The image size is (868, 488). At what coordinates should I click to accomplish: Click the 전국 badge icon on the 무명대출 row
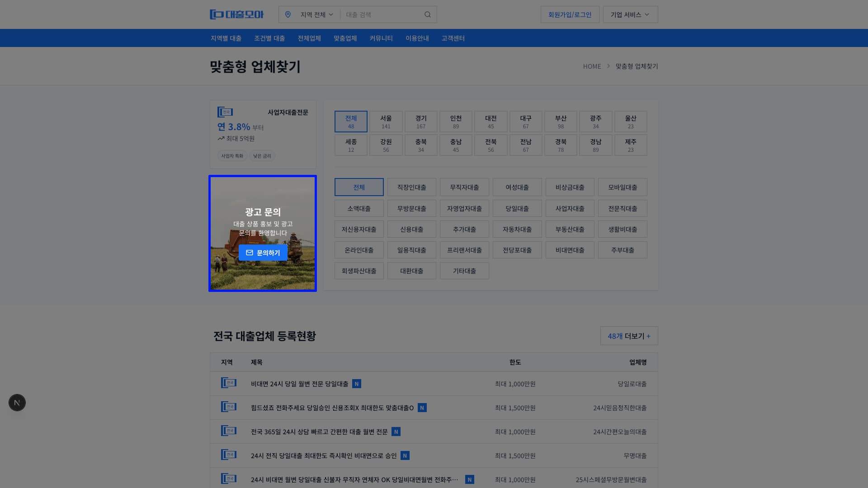coord(229,455)
